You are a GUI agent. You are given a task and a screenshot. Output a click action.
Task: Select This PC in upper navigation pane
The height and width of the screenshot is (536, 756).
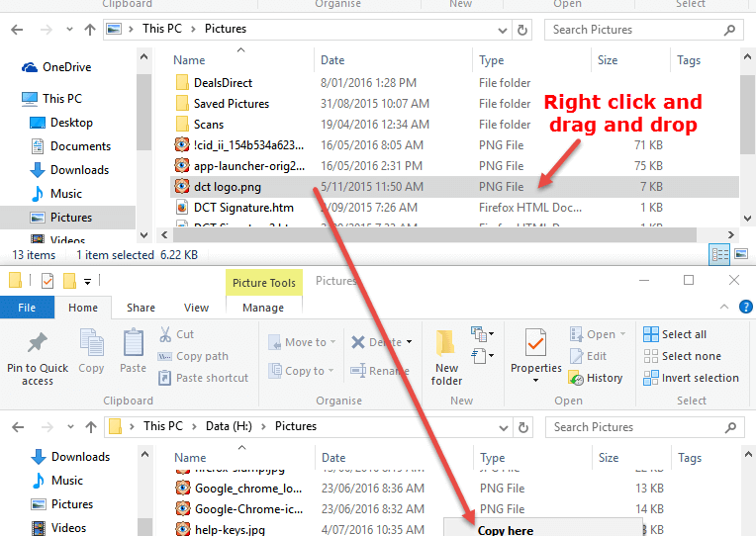click(x=52, y=98)
